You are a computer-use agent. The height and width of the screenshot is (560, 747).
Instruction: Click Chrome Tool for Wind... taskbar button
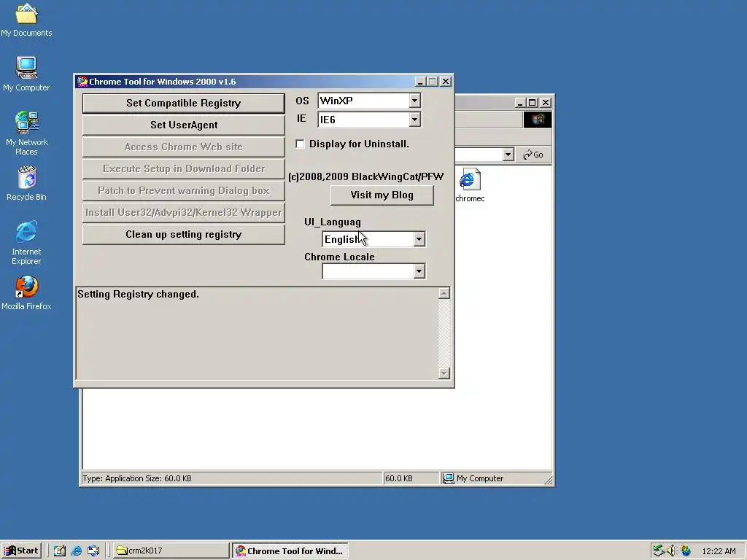(x=290, y=551)
